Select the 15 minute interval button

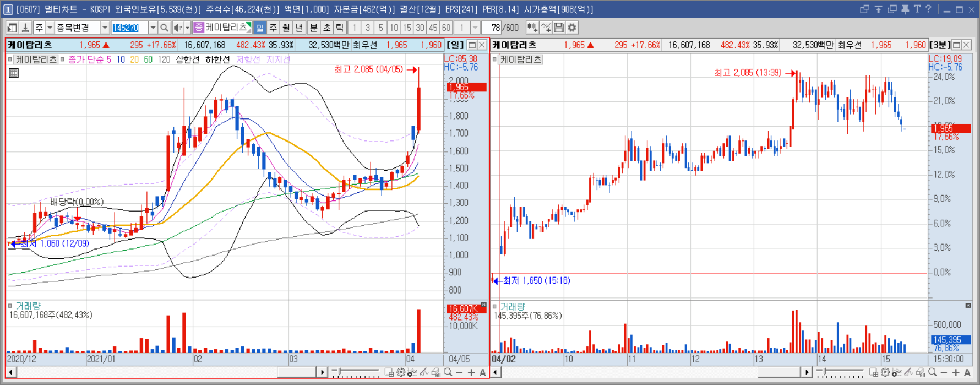point(407,28)
